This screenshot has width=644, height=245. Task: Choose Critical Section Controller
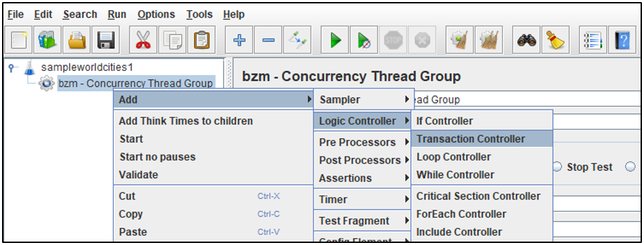[x=482, y=196]
